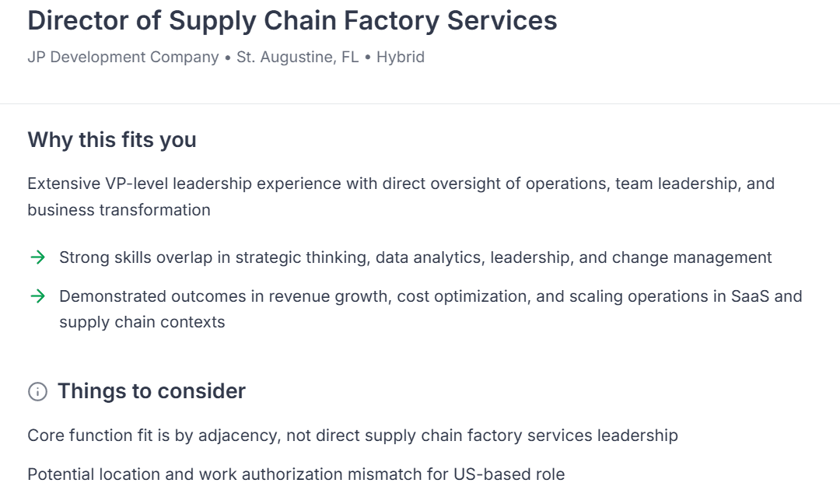Click the horizontal divider below the job header
The height and width of the screenshot is (504, 840).
coord(420,103)
